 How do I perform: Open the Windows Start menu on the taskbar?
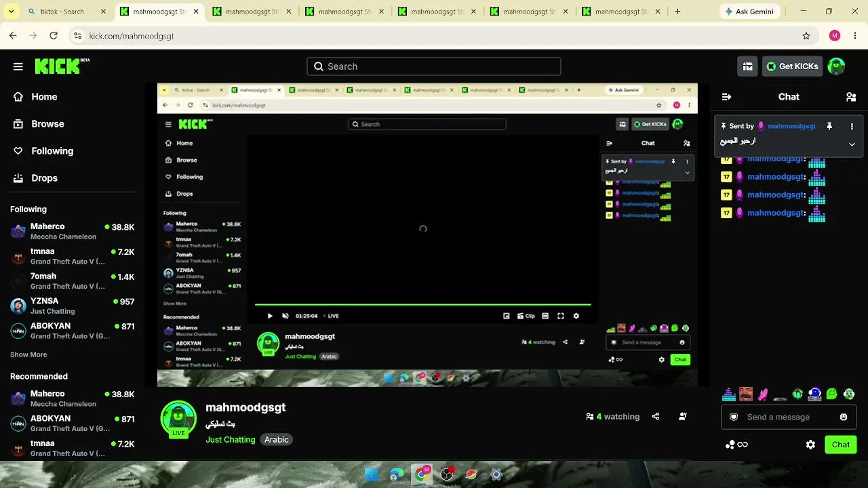tap(372, 474)
